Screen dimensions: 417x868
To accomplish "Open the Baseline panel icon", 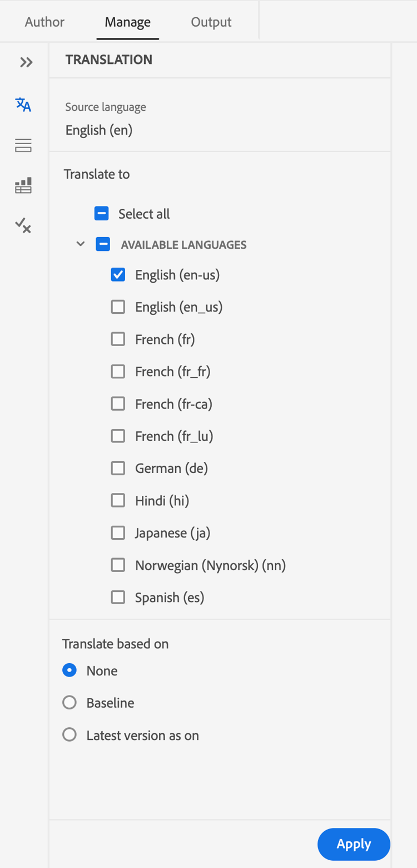I will pyautogui.click(x=23, y=145).
